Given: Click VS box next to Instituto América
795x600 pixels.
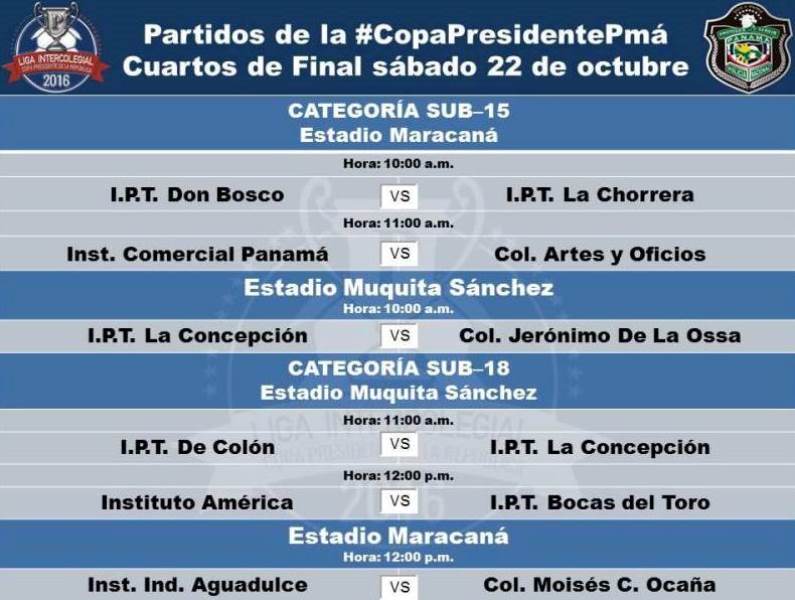Looking at the screenshot, I should click(x=399, y=501).
